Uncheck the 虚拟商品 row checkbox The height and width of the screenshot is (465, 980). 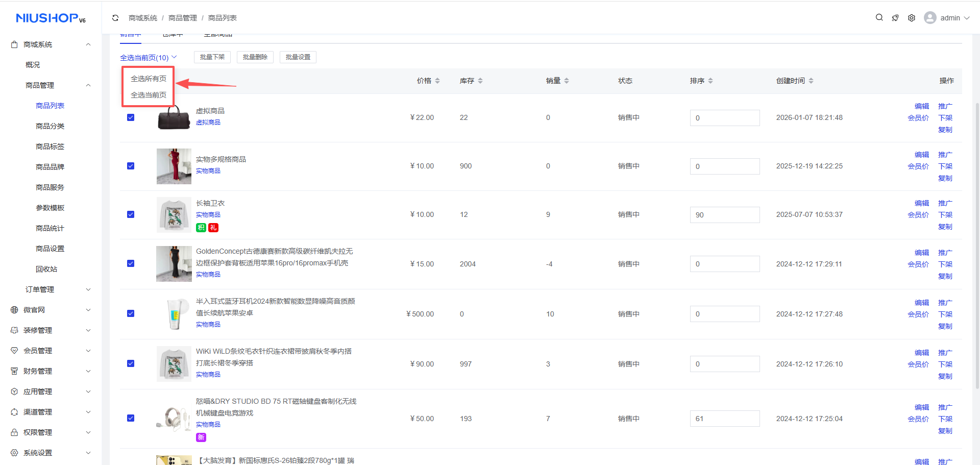(x=131, y=117)
